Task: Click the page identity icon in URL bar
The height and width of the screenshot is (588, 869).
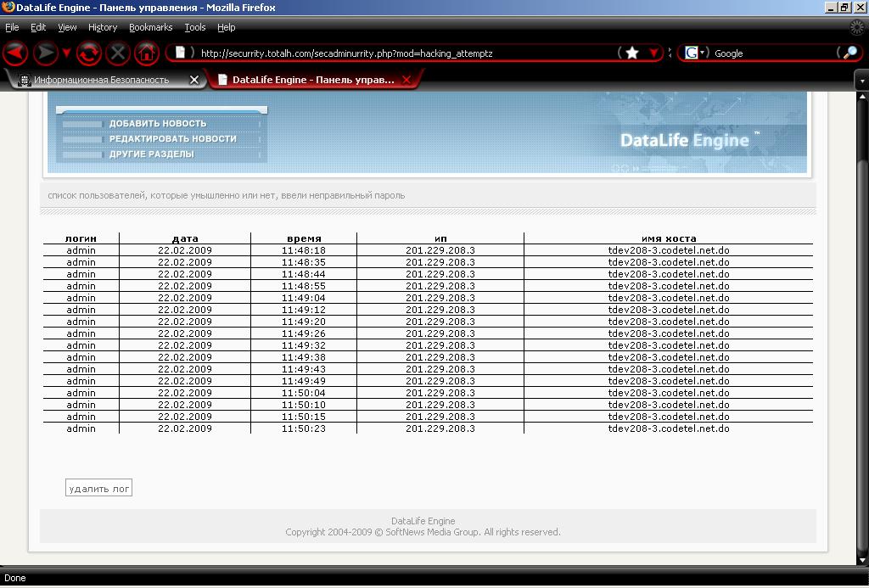Action: 180,53
